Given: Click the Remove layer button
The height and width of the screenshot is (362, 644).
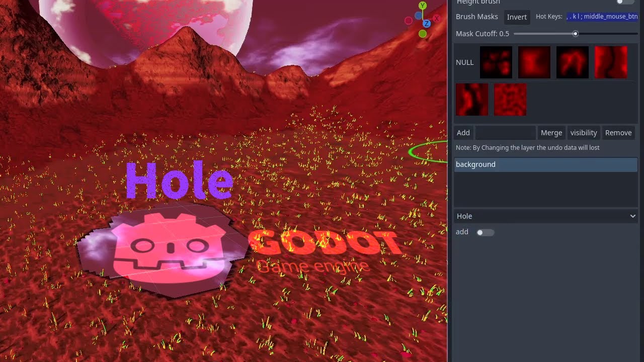Looking at the screenshot, I should [x=618, y=133].
